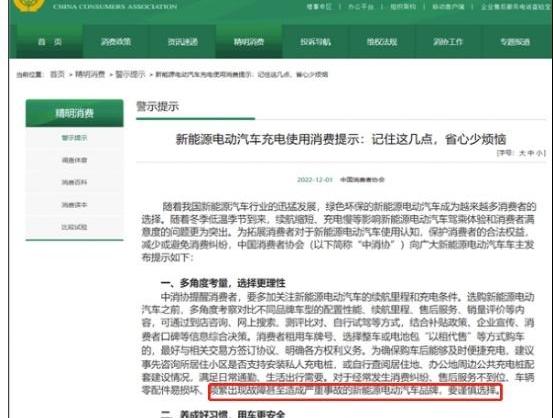
Task: Select 警示提示 in the left sidebar
Action: coord(74,138)
